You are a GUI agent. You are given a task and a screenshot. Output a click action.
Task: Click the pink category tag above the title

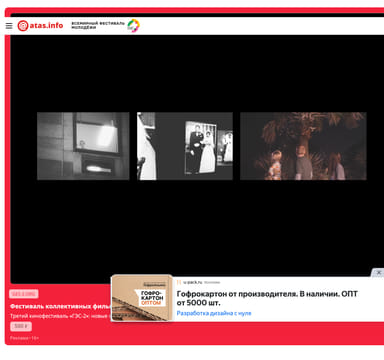coord(24,294)
